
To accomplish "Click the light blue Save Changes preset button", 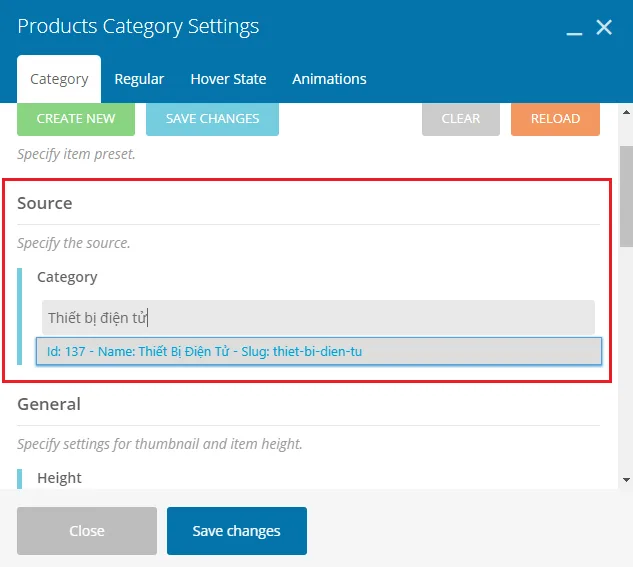I will (x=212, y=118).
